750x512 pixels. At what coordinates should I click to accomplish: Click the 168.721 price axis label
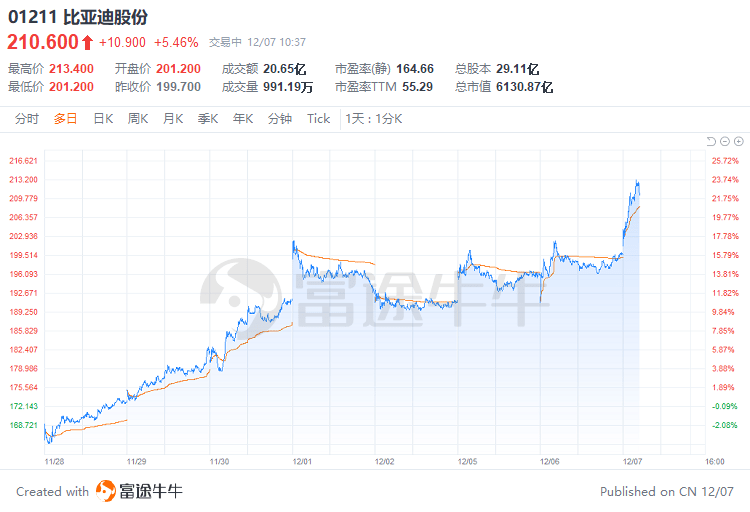pos(23,425)
